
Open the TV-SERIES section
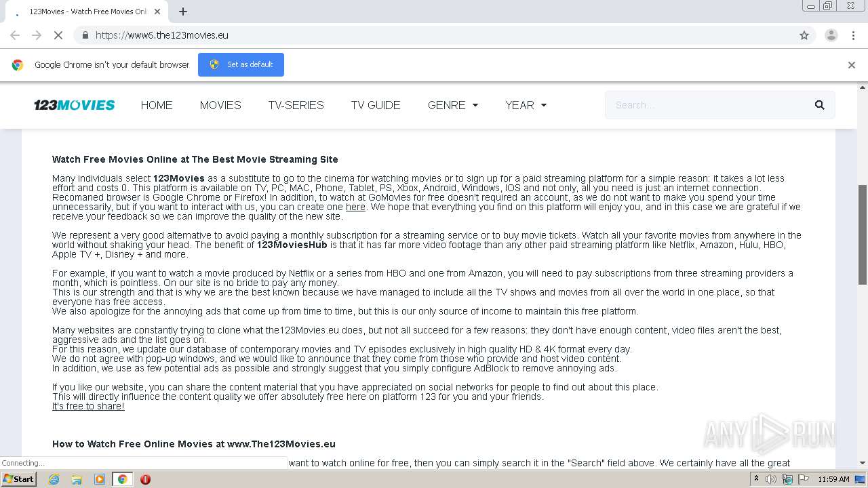296,105
